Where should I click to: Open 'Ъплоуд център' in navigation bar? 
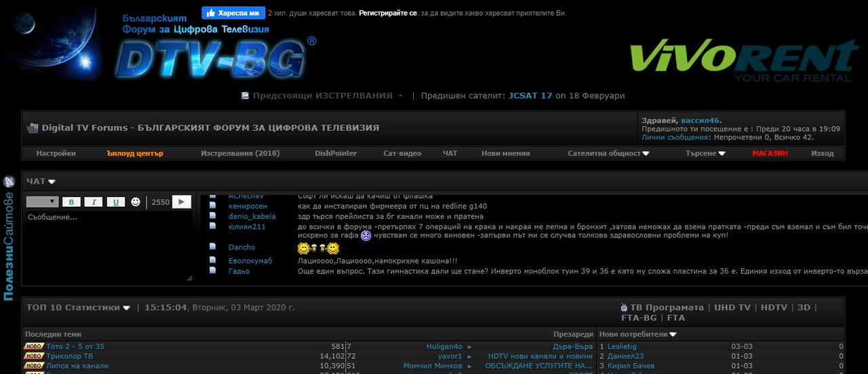coord(135,153)
